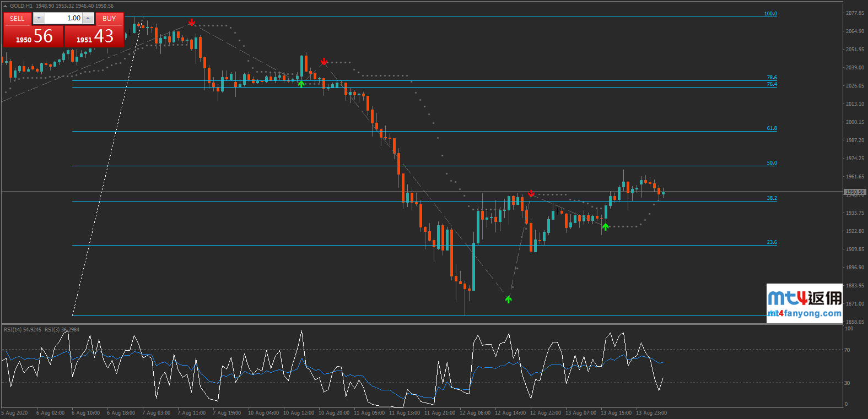
Task: Click the SELL button
Action: pyautogui.click(x=17, y=19)
